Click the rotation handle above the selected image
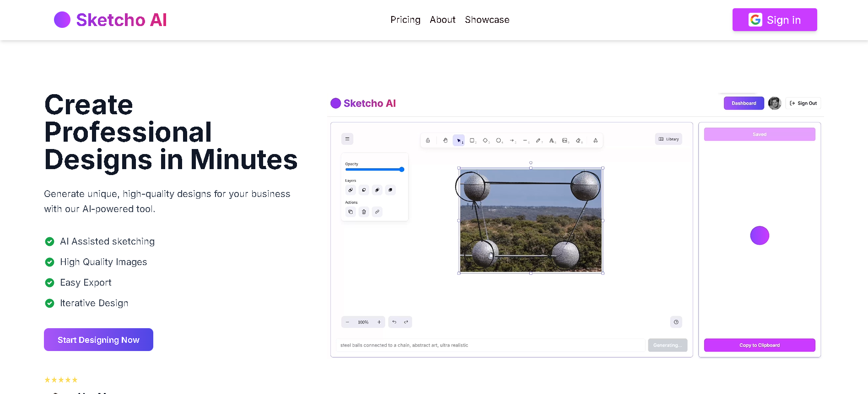868x394 pixels. point(531,163)
